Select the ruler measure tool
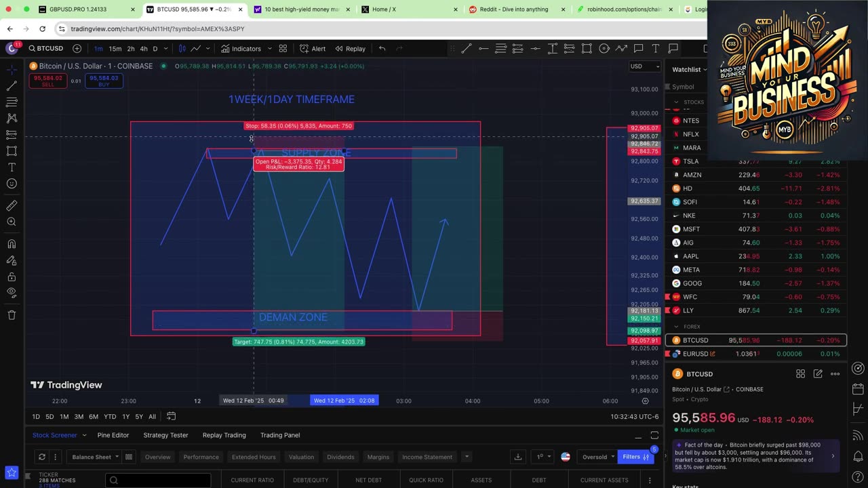Image resolution: width=868 pixels, height=488 pixels. [x=12, y=205]
